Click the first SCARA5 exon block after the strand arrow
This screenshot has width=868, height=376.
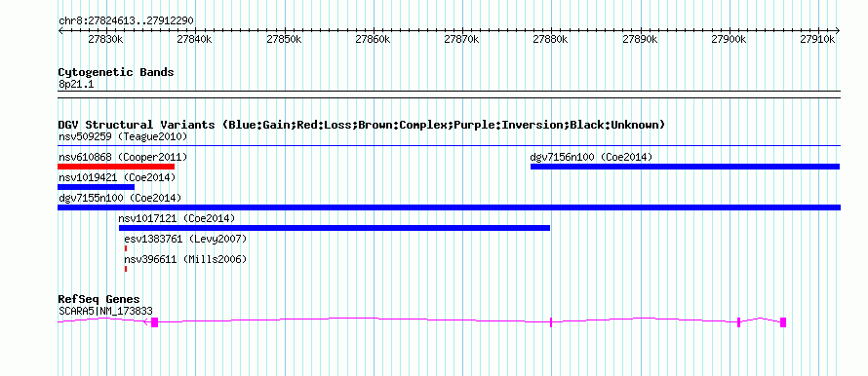[154, 322]
